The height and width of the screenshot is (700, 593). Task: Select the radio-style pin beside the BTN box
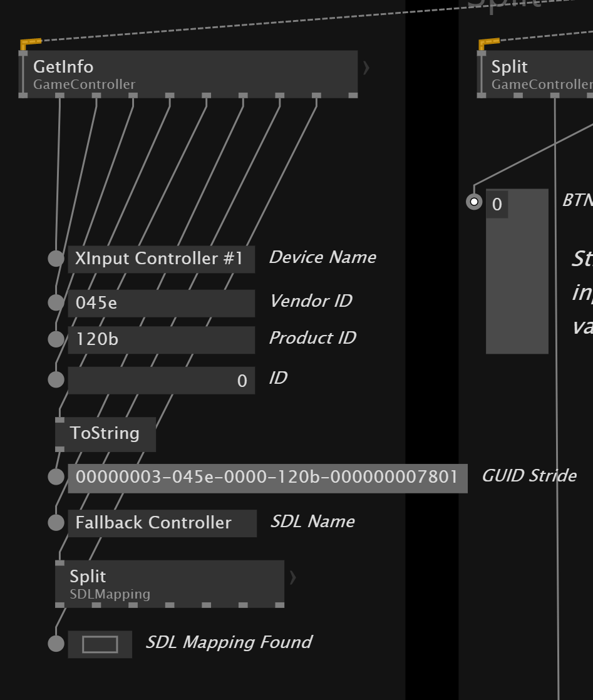474,202
